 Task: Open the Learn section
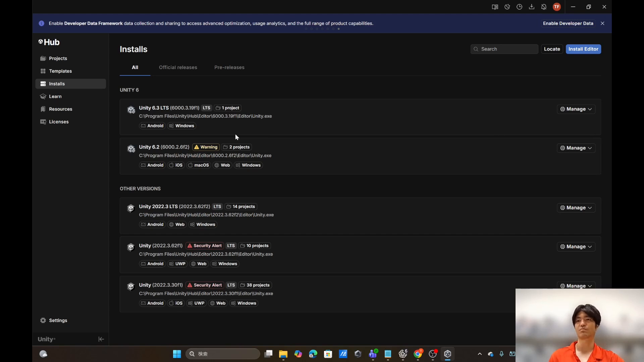click(70, 97)
